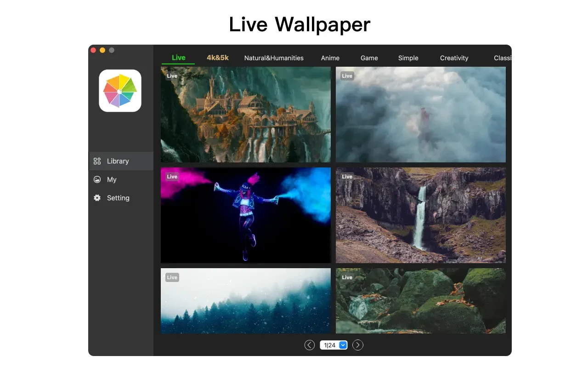This screenshot has width=588, height=368.
Task: Click the My section picture icon
Action: tap(97, 179)
